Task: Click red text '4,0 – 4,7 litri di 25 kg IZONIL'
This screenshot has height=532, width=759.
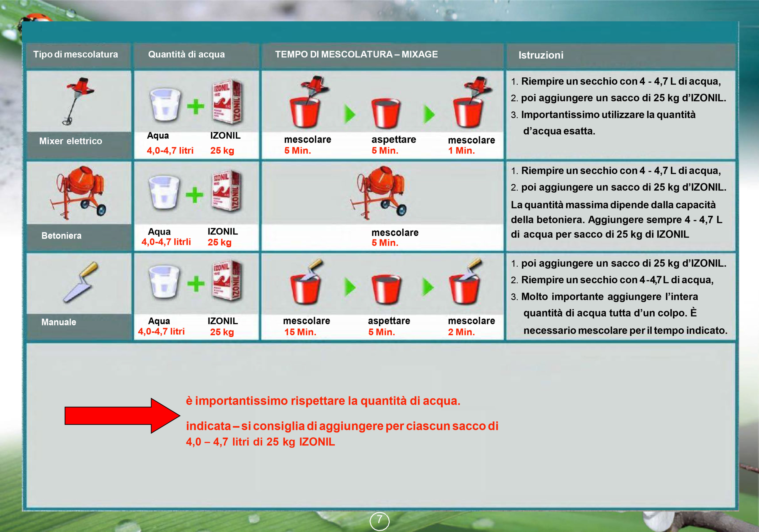Action: pos(260,442)
